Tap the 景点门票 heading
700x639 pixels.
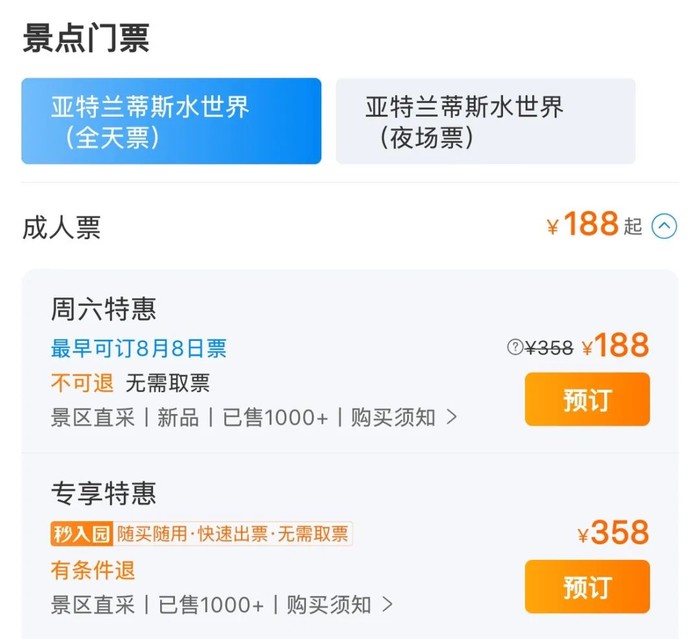(86, 38)
